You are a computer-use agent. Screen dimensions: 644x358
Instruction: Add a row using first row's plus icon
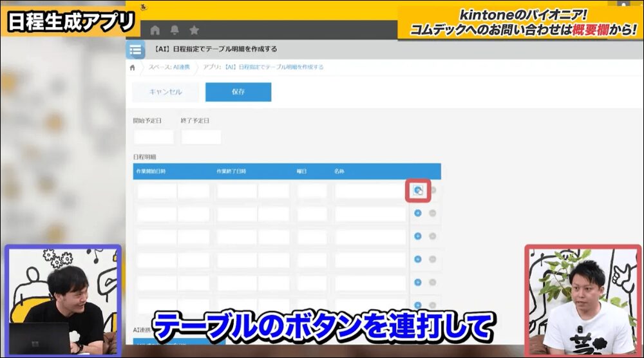(x=418, y=190)
